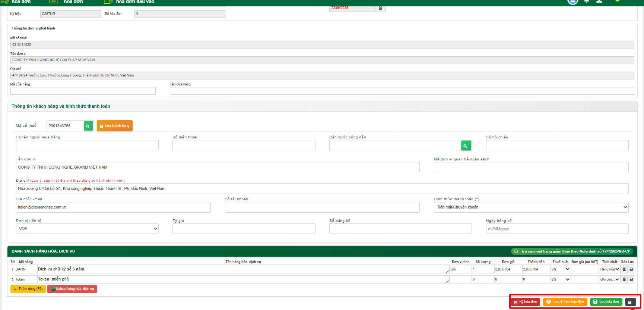Screen dimensions: 644x310
Task: Delete row 1 with trash icon
Action: tap(624, 269)
